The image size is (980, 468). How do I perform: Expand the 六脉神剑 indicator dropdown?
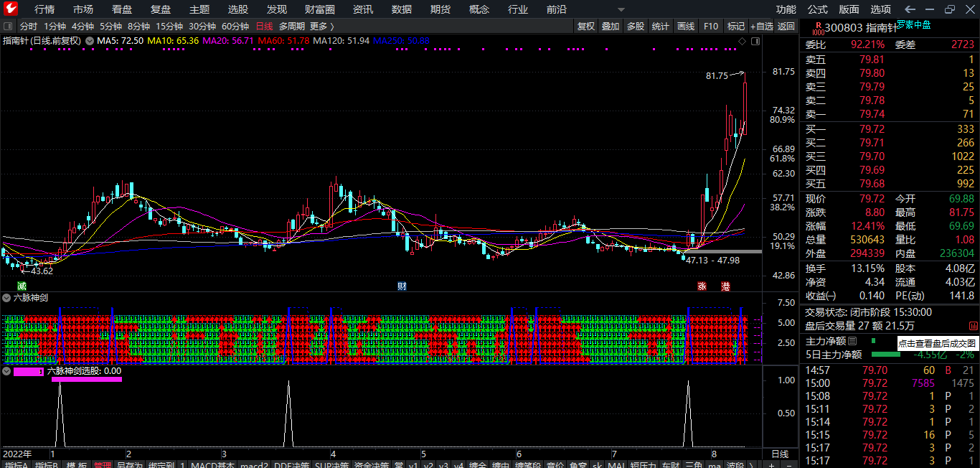[x=6, y=297]
